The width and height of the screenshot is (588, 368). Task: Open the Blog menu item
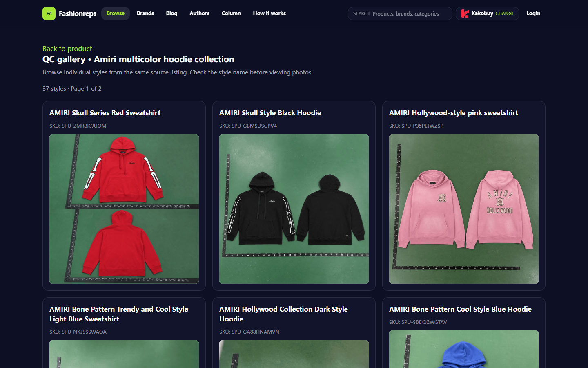tap(171, 13)
